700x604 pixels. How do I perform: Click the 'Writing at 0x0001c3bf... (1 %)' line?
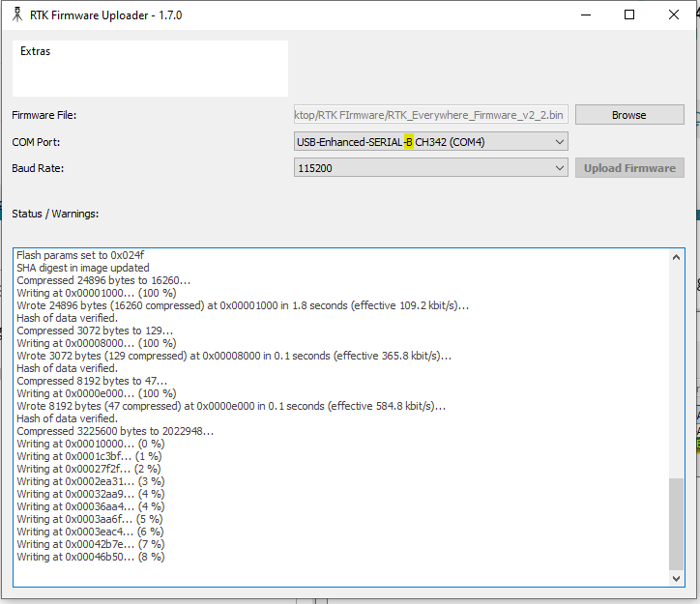[89, 456]
